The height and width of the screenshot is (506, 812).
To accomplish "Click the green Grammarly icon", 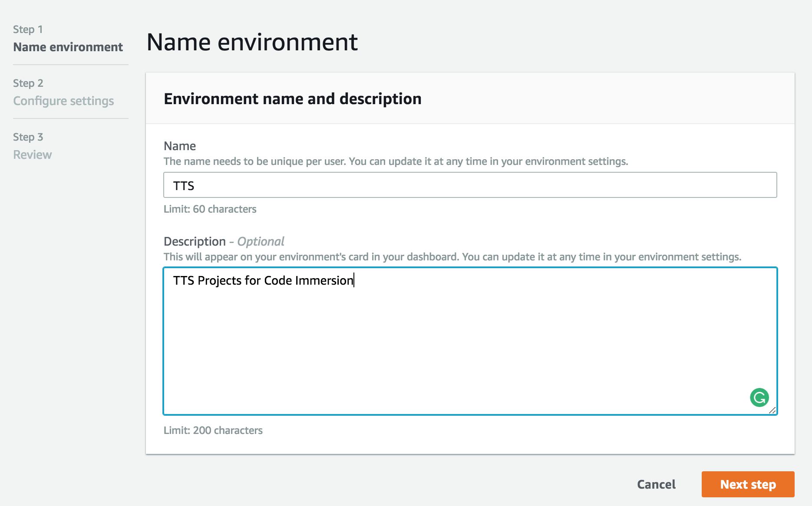I will [759, 398].
